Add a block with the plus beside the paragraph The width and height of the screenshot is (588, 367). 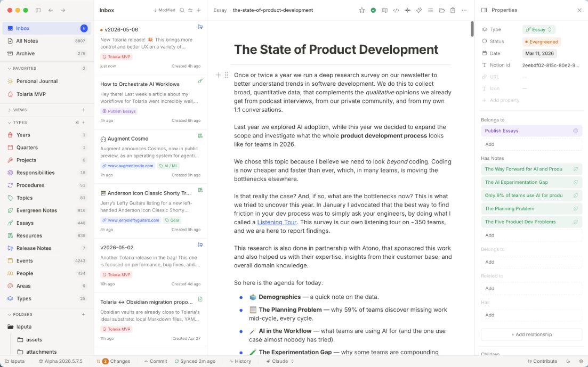(x=218, y=75)
